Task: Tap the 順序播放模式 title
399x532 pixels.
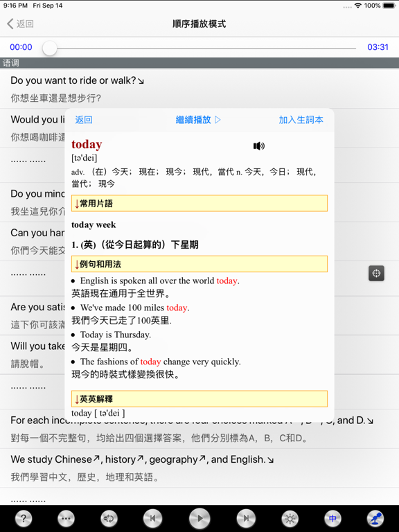Action: tap(199, 24)
